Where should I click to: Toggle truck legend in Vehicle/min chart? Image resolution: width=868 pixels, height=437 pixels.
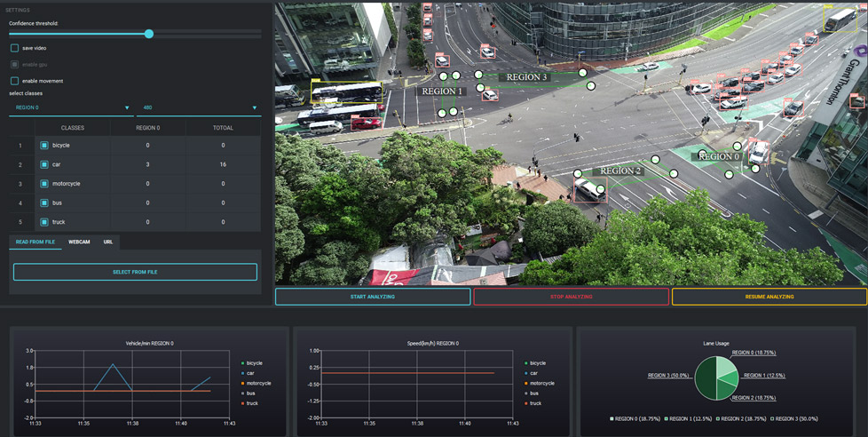coord(249,403)
